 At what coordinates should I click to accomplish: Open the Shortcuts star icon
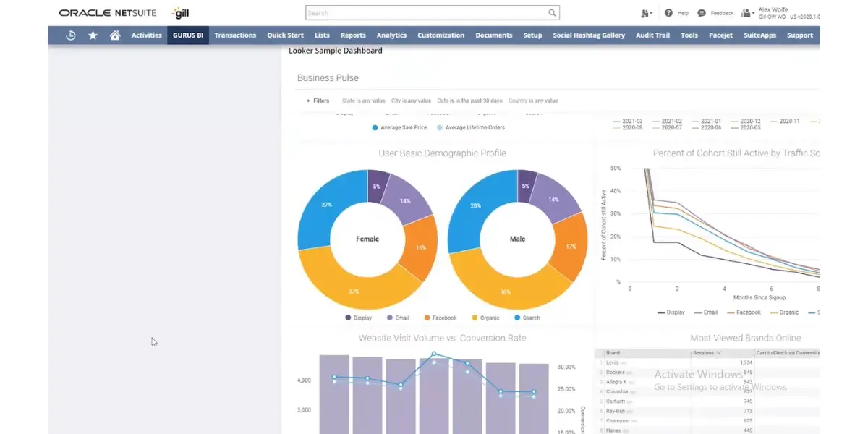click(x=93, y=35)
